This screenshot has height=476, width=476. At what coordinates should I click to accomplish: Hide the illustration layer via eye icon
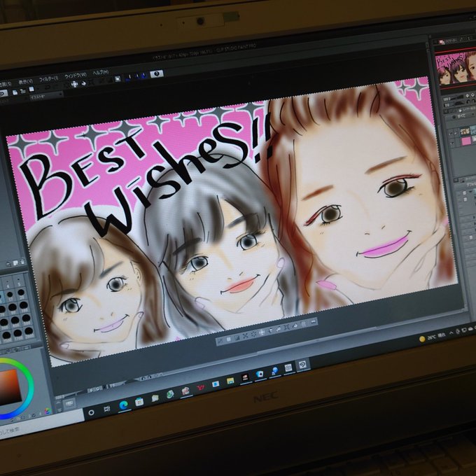click(x=451, y=133)
